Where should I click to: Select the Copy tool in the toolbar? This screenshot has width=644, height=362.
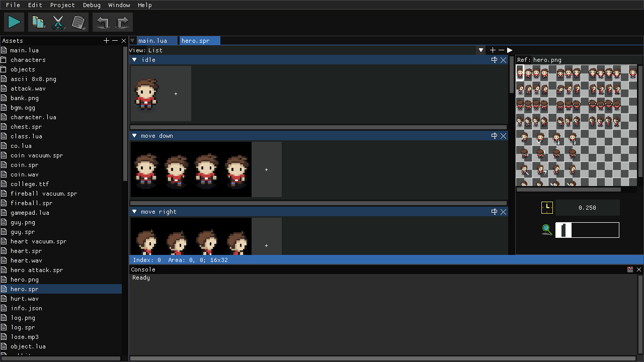click(38, 22)
